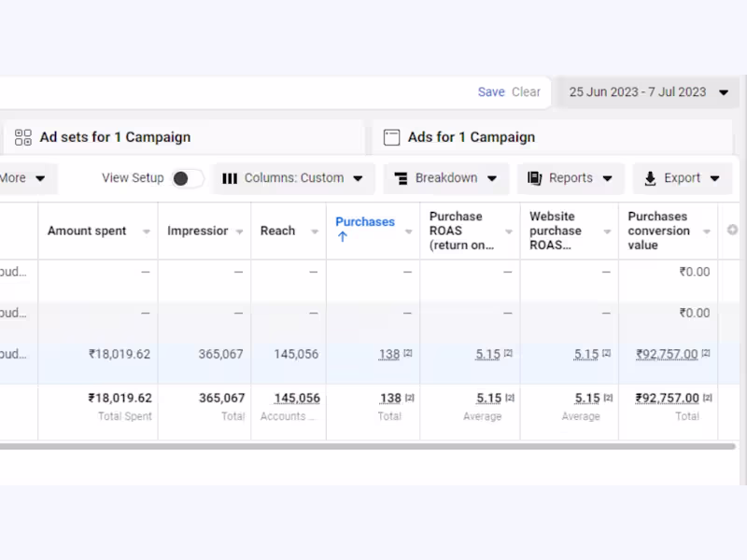Click the Reports icon
The image size is (747, 560).
[535, 178]
